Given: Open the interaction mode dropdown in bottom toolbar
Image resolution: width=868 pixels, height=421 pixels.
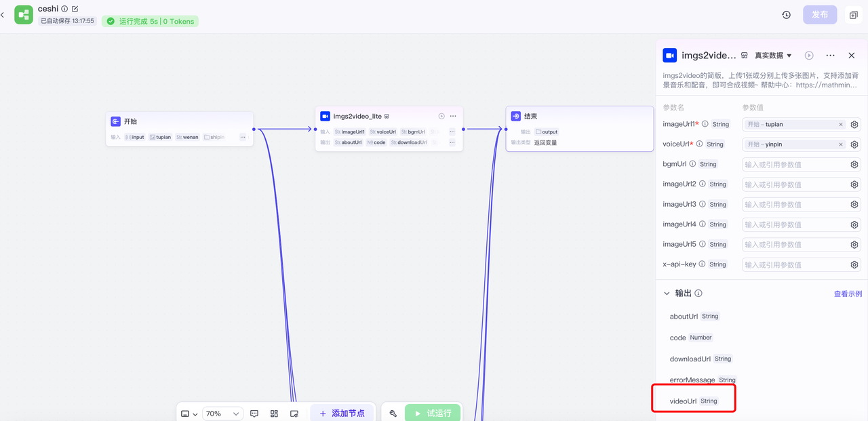Looking at the screenshot, I should pos(189,414).
